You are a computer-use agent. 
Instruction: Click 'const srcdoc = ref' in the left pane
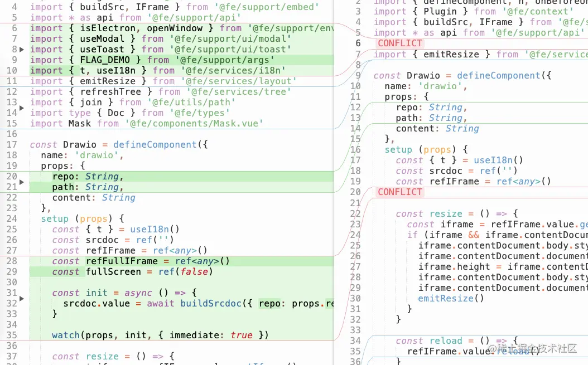pos(113,240)
